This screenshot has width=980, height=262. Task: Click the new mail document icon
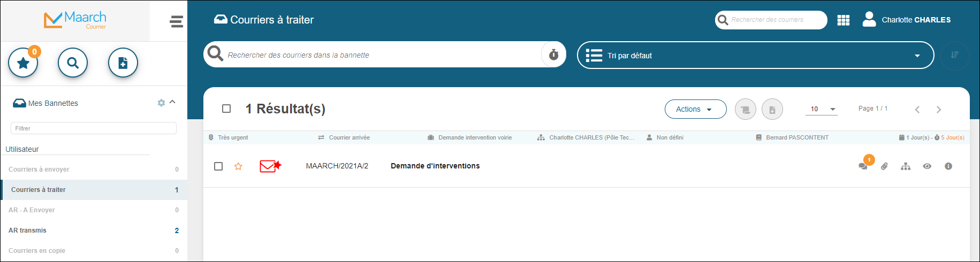tap(123, 63)
